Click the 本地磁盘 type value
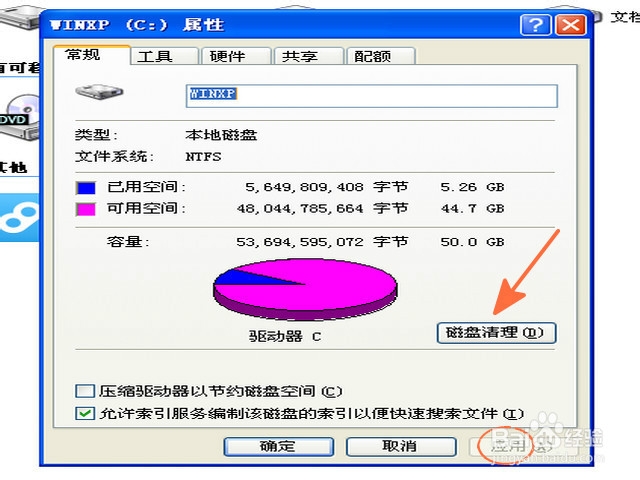 (221, 135)
